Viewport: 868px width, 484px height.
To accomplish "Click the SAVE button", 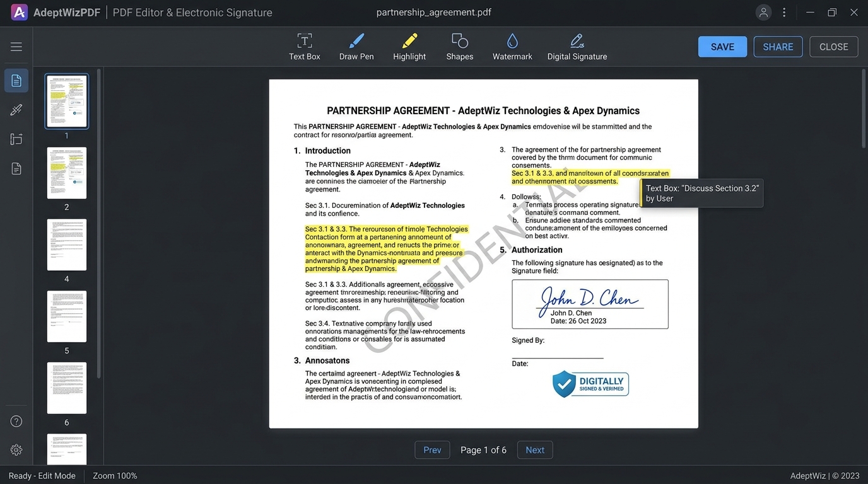I will (x=722, y=47).
